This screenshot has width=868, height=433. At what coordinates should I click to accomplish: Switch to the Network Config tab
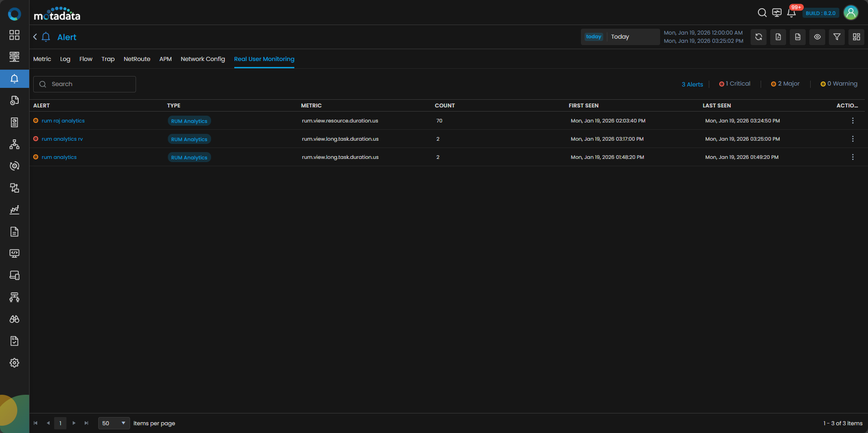[x=202, y=59]
